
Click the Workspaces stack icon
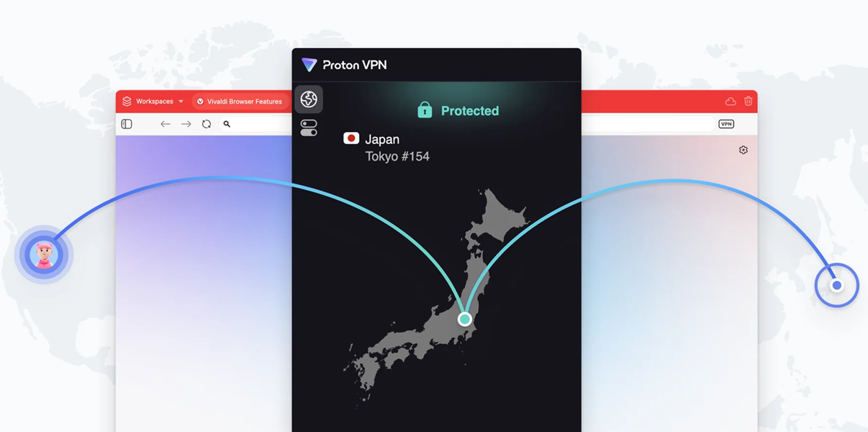(127, 102)
